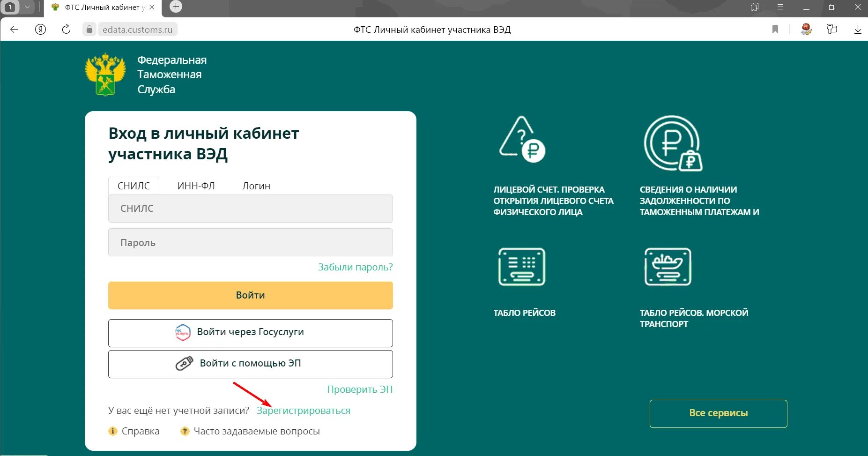Focus the СНИЛС input field
This screenshot has height=456, width=868.
tap(250, 209)
